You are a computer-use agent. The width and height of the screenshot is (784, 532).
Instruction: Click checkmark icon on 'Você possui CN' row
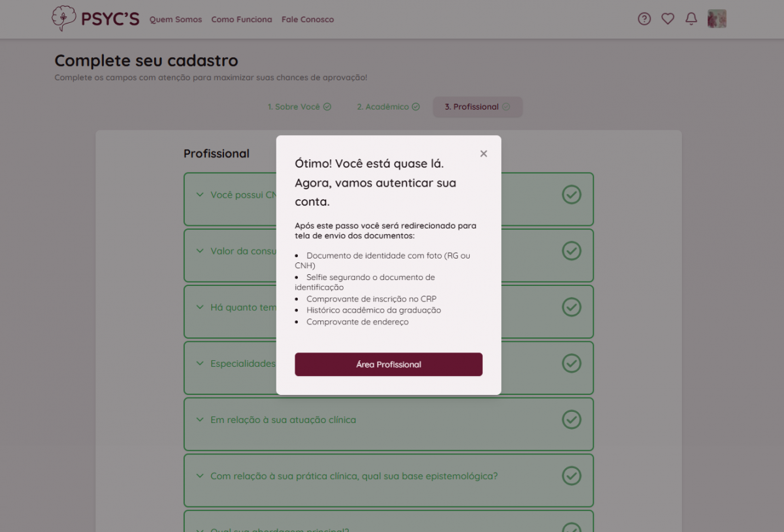pos(572,195)
